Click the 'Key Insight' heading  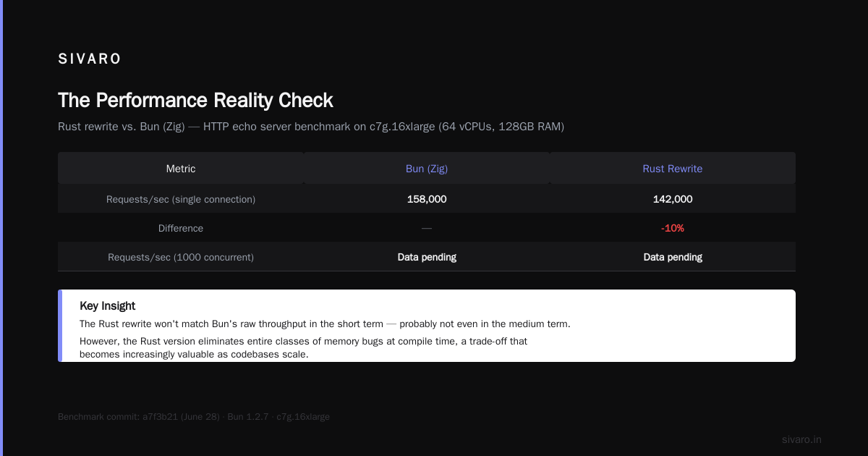[x=108, y=306]
